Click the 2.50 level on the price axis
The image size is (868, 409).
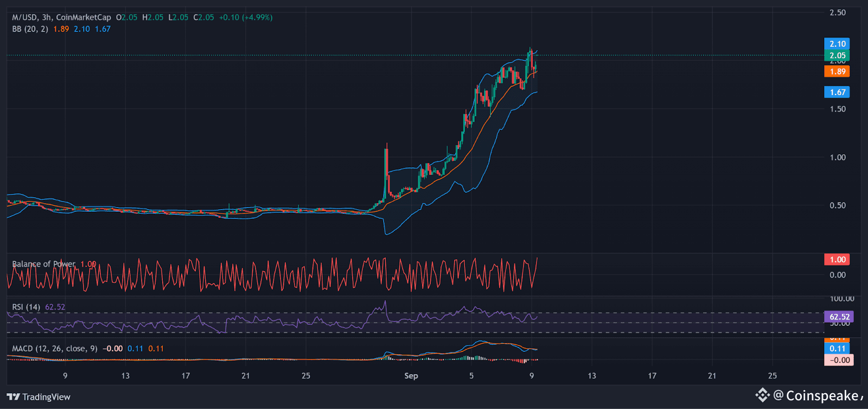(837, 12)
